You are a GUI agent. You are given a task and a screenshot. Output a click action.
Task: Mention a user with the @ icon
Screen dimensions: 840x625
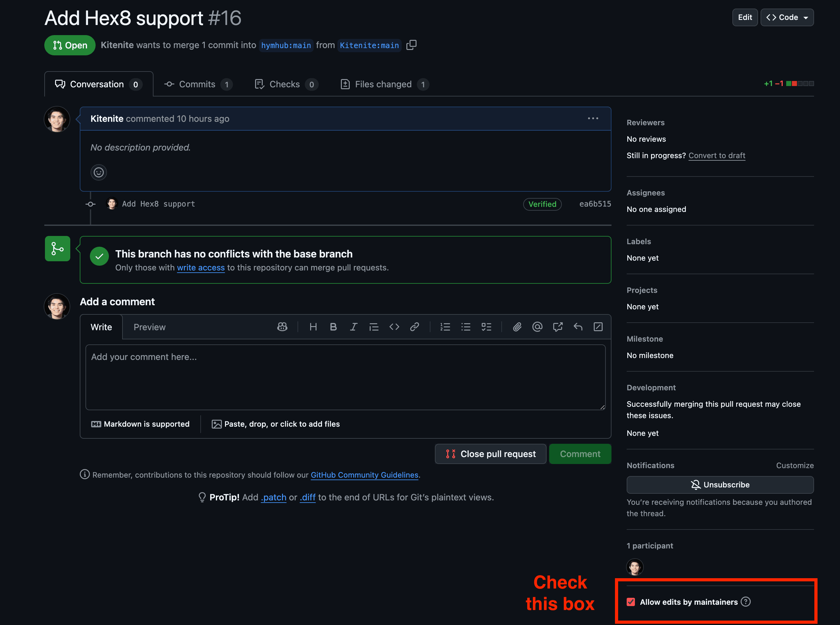pyautogui.click(x=537, y=327)
